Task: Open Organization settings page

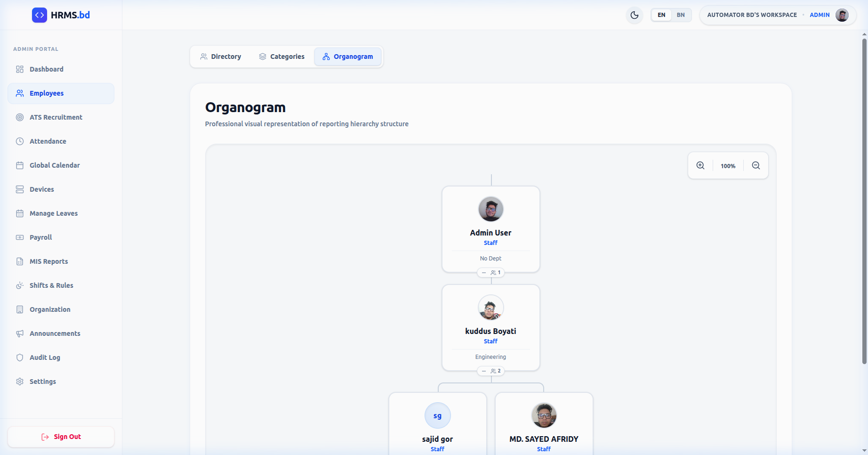Action: coord(61,309)
